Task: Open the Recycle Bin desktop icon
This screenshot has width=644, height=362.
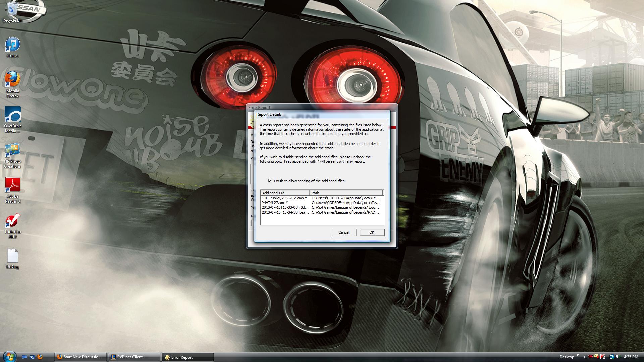Action: tap(13, 11)
